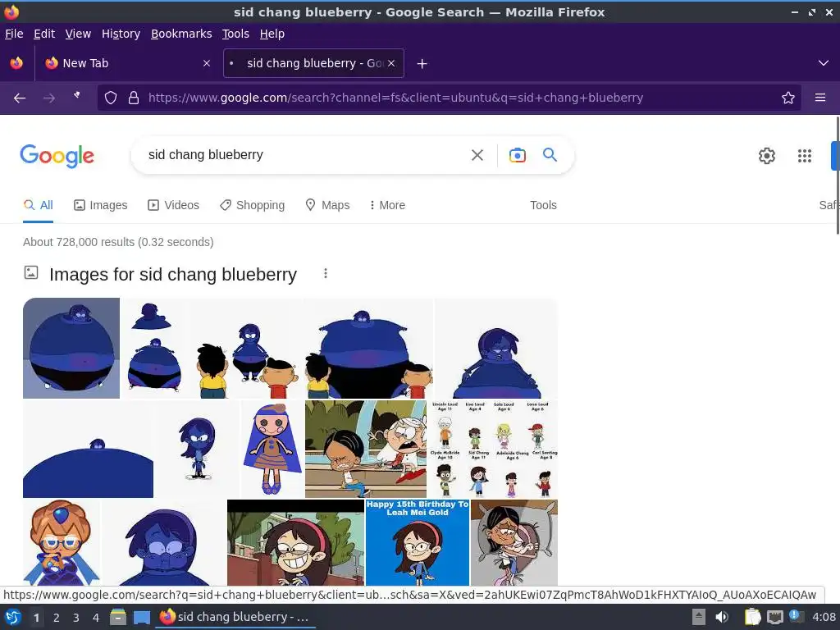Switch to Shopping results
Image resolution: width=840 pixels, height=630 pixels.
[253, 205]
